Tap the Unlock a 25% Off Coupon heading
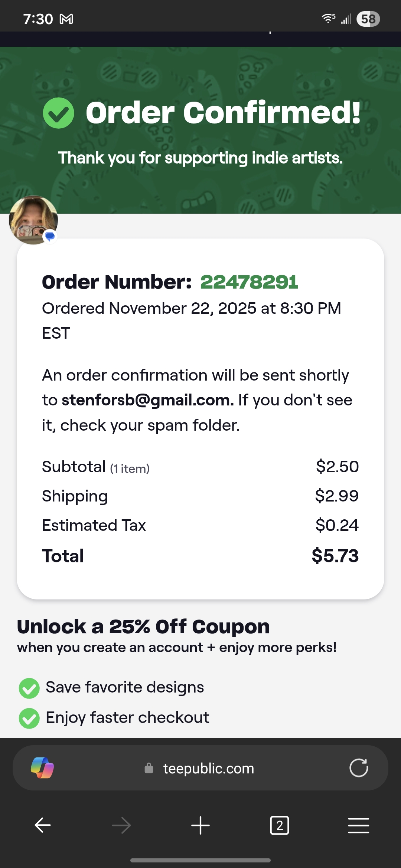 point(143,627)
